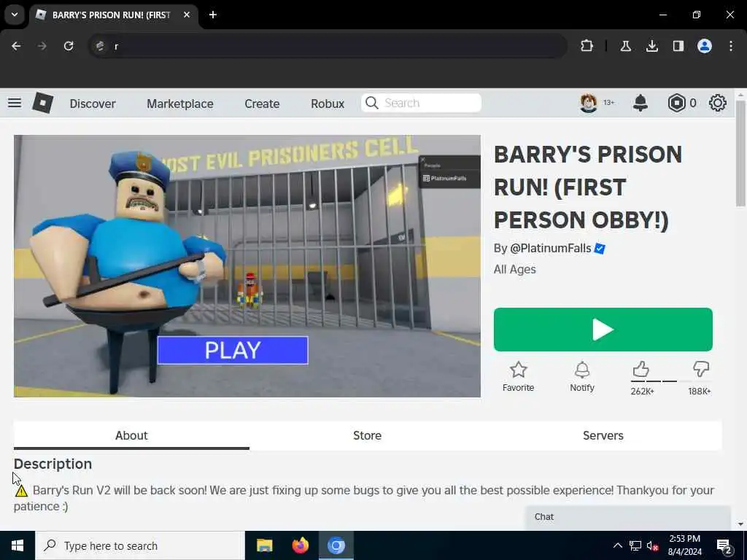747x560 pixels.
Task: Open Chrome's three-dot menu
Action: (731, 46)
